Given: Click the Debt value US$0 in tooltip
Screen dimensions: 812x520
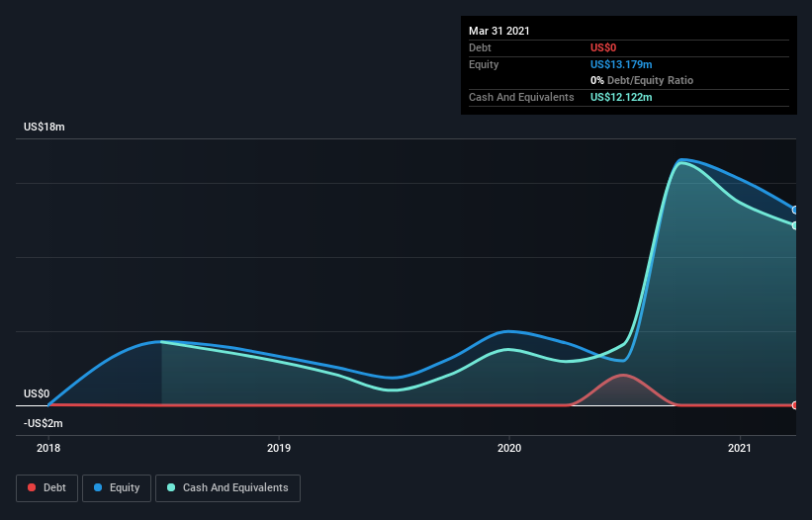Looking at the screenshot, I should click(603, 47).
